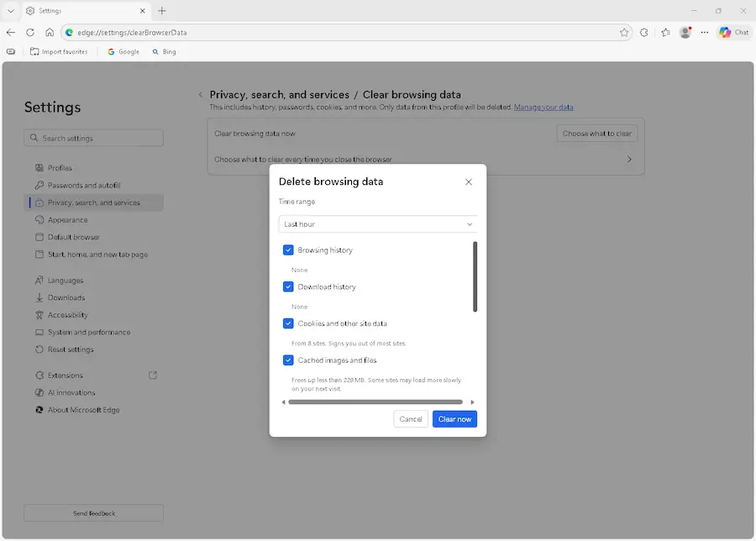Collapse Privacy, search, and services breadcrumb
Screen dimensions: 756x541
pyautogui.click(x=200, y=95)
